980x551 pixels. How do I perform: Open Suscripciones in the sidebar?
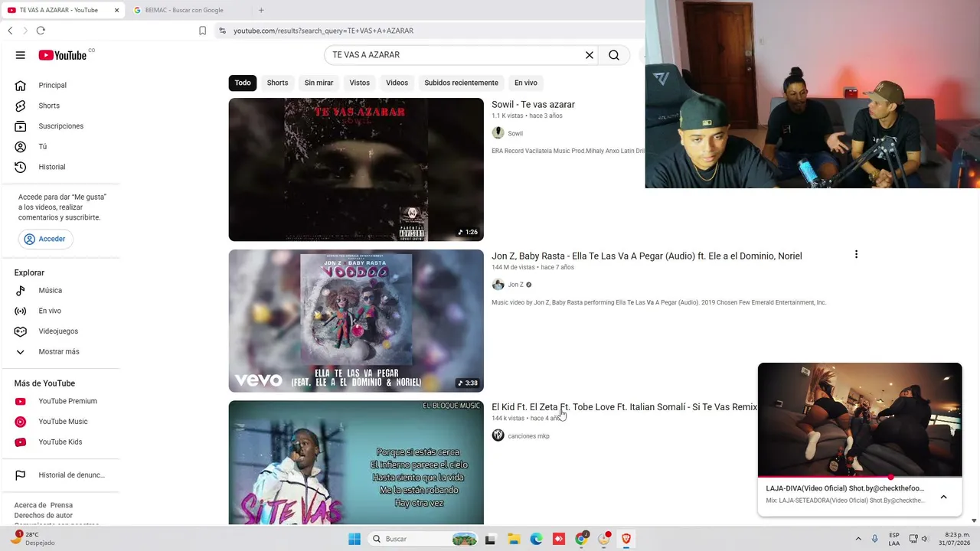pos(61,126)
